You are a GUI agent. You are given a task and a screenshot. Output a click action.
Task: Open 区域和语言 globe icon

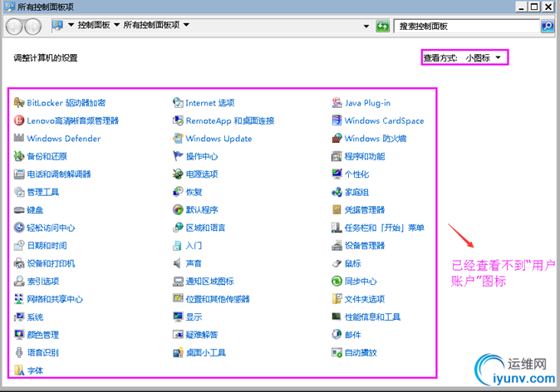pyautogui.click(x=178, y=228)
